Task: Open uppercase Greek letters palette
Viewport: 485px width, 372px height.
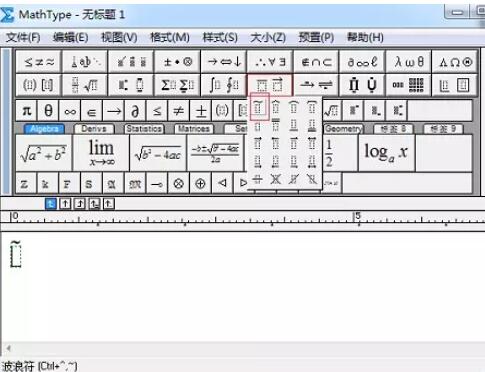Action: pyautogui.click(x=455, y=62)
